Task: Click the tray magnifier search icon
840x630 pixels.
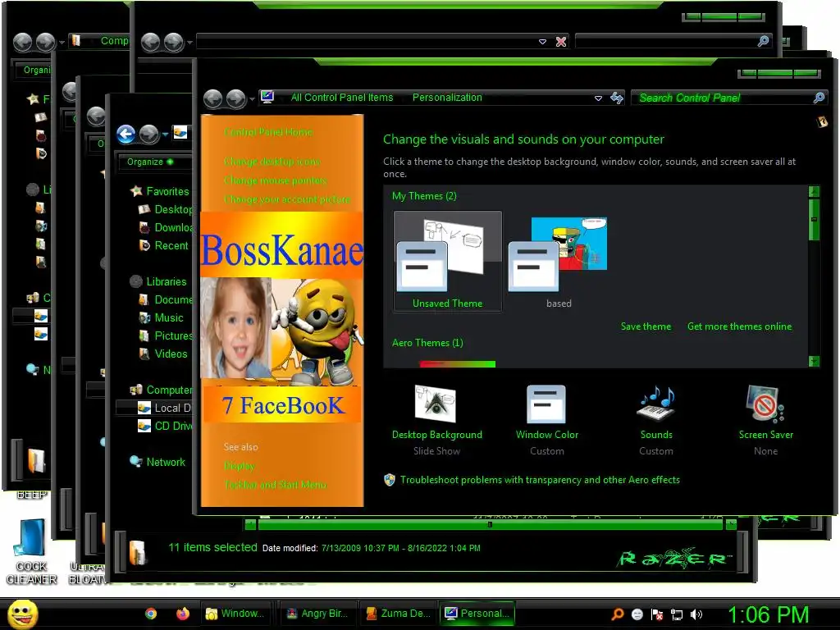Action: 618,614
